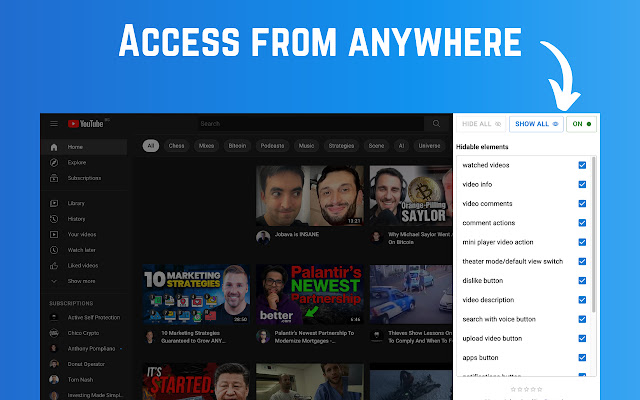Toggle the watched videos checkbox
Image resolution: width=640 pixels, height=400 pixels.
[x=582, y=165]
